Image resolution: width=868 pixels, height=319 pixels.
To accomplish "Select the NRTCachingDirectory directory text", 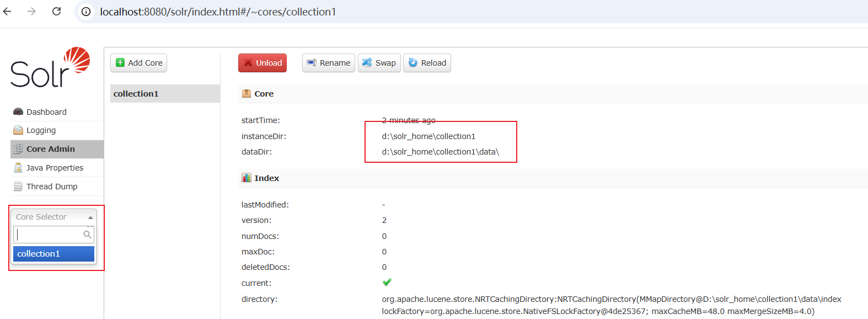I will pos(612,299).
